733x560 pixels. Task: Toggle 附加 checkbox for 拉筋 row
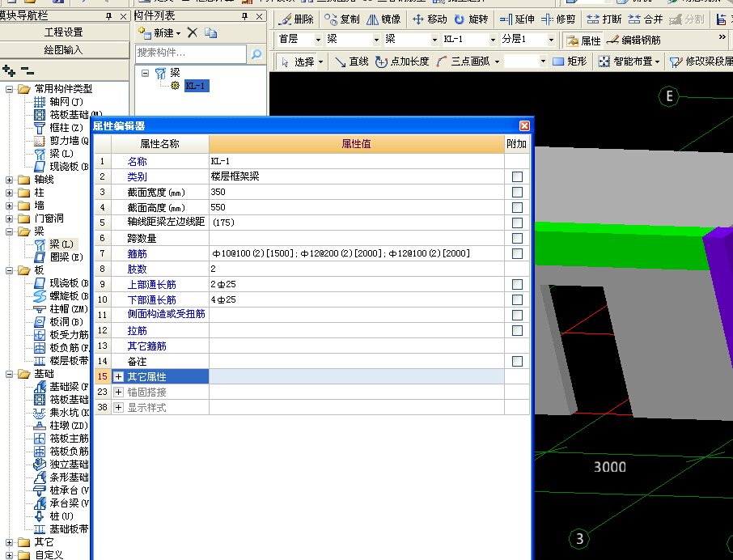517,330
